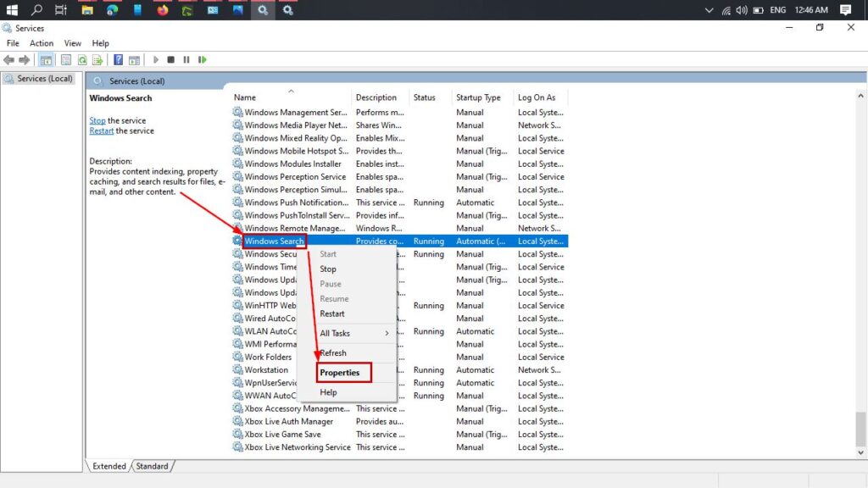Open the File menu
Image resolution: width=868 pixels, height=488 pixels.
coord(13,43)
